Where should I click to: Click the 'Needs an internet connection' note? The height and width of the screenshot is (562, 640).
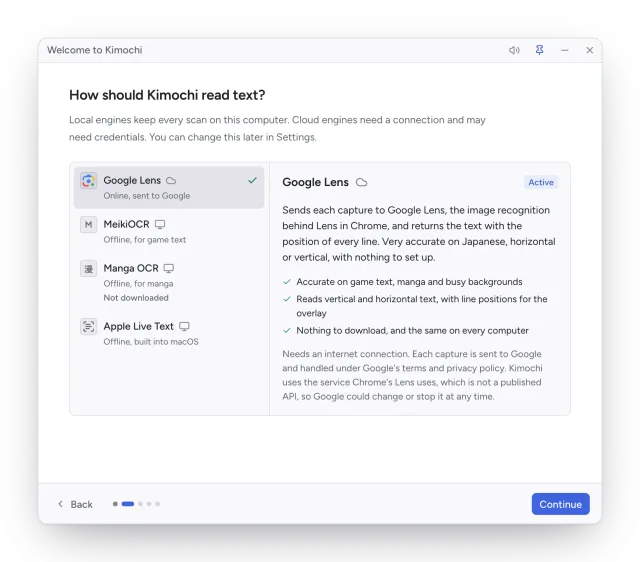coord(412,375)
